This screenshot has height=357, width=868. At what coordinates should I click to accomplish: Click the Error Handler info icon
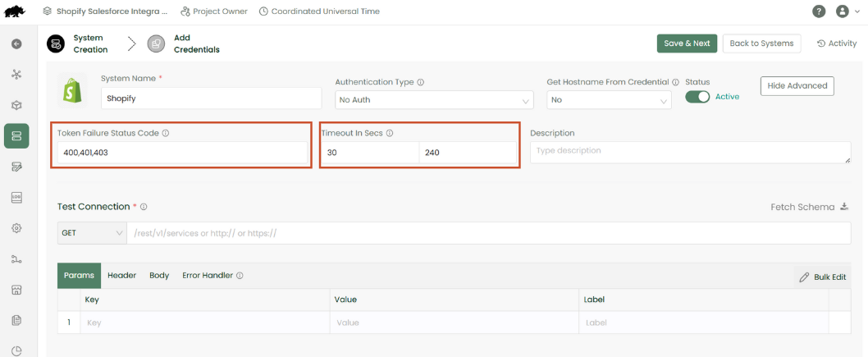240,276
